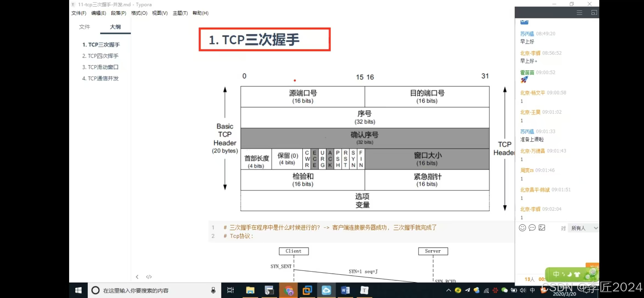Click the send image icon
The height and width of the screenshot is (298, 644).
pos(542,228)
